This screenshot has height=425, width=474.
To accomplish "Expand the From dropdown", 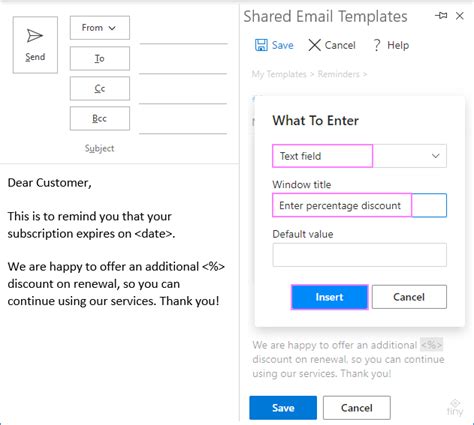I will [100, 28].
